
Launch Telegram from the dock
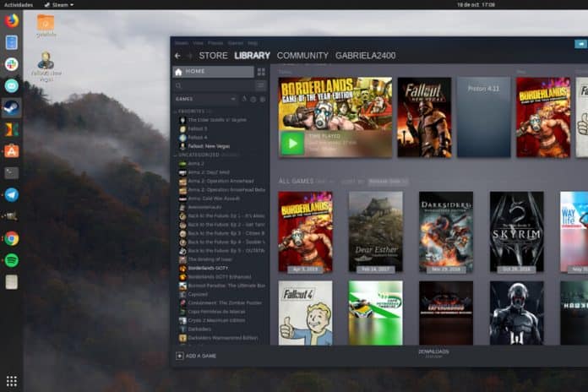click(x=12, y=194)
